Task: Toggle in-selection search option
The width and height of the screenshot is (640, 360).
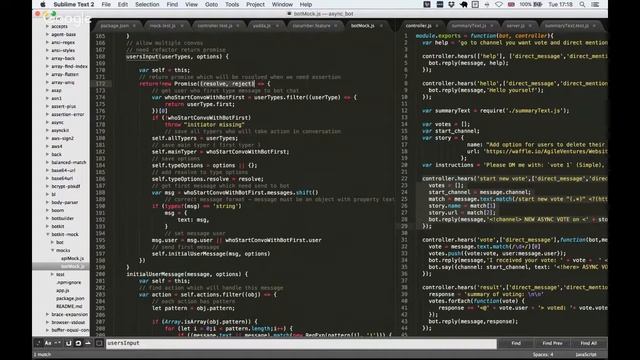Action: click(88, 343)
